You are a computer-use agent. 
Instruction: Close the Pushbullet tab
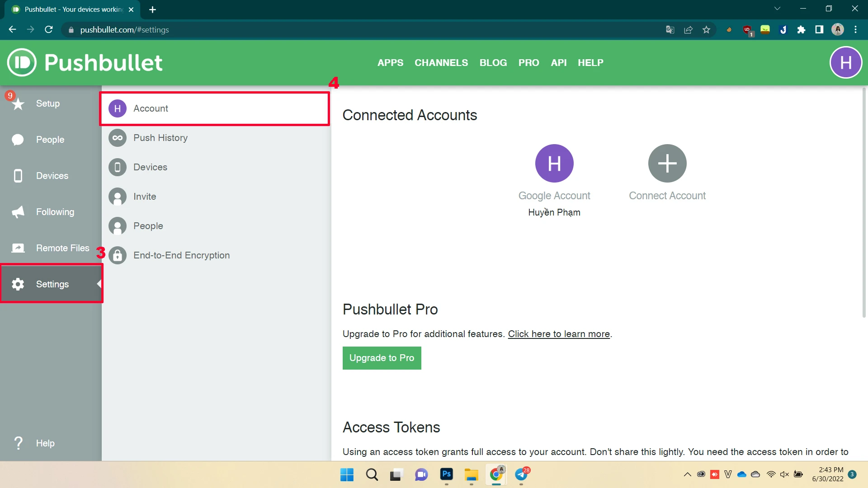coord(131,9)
